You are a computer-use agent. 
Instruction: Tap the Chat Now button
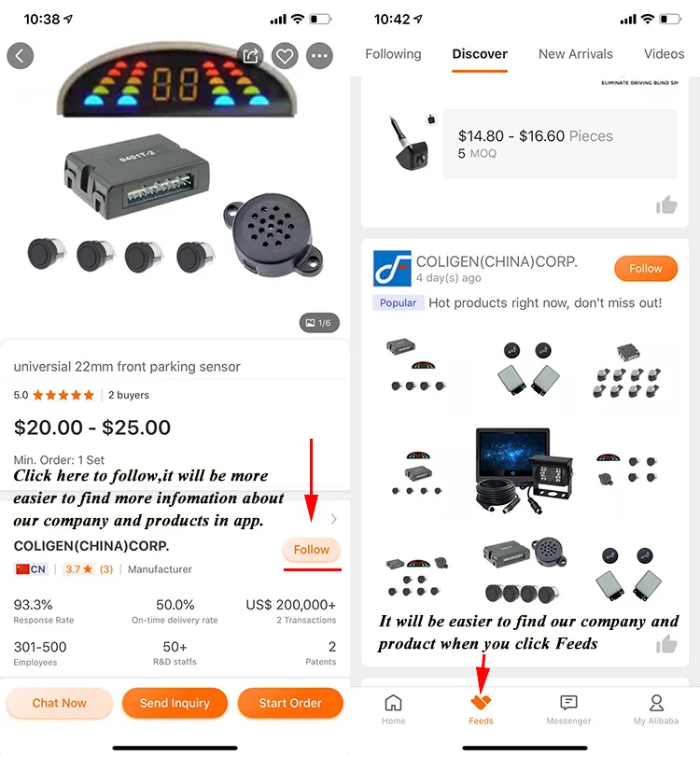60,703
